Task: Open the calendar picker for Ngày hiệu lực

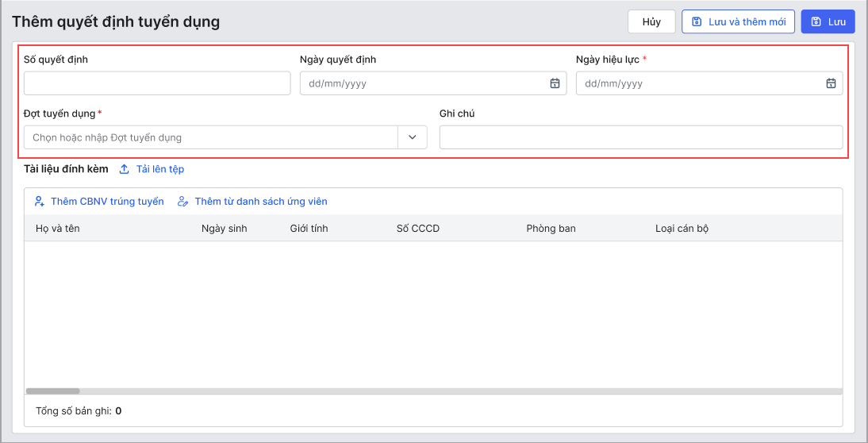Action: (x=831, y=83)
